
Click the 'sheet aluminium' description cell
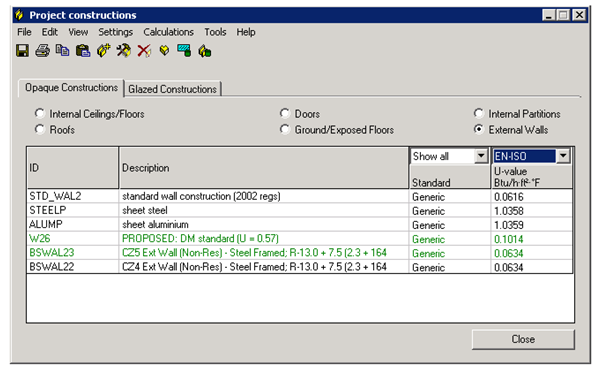pos(264,225)
